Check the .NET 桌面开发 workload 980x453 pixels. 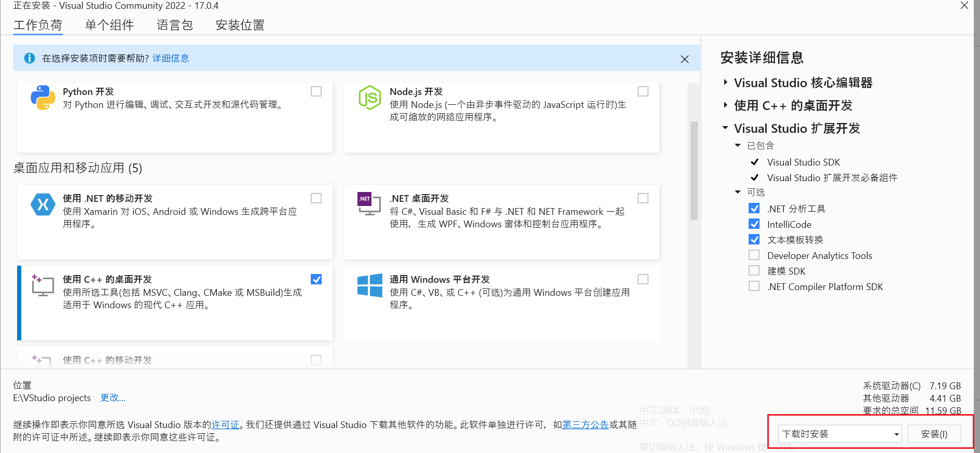coord(643,198)
